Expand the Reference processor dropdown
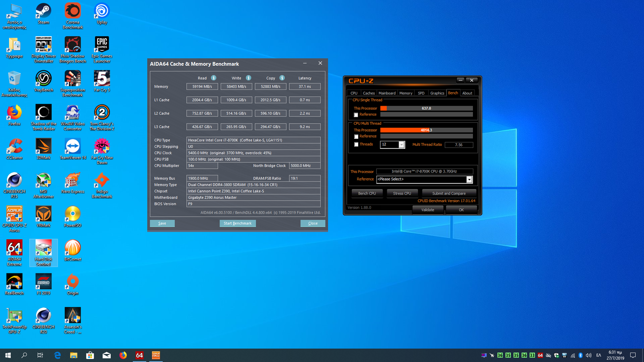 [469, 179]
